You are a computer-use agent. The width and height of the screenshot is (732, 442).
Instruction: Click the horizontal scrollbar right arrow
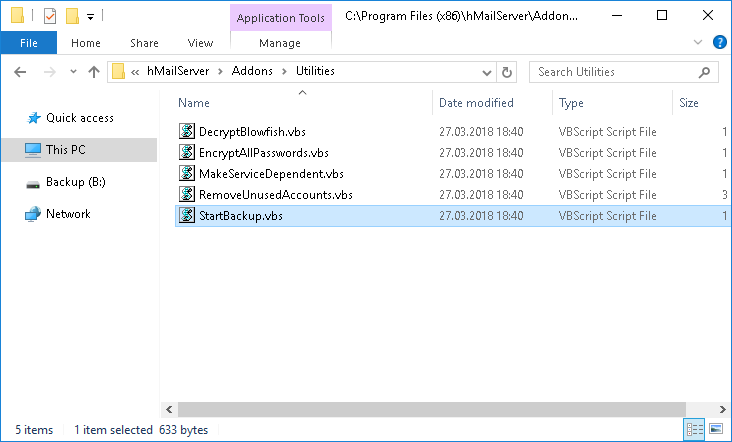tap(723, 409)
